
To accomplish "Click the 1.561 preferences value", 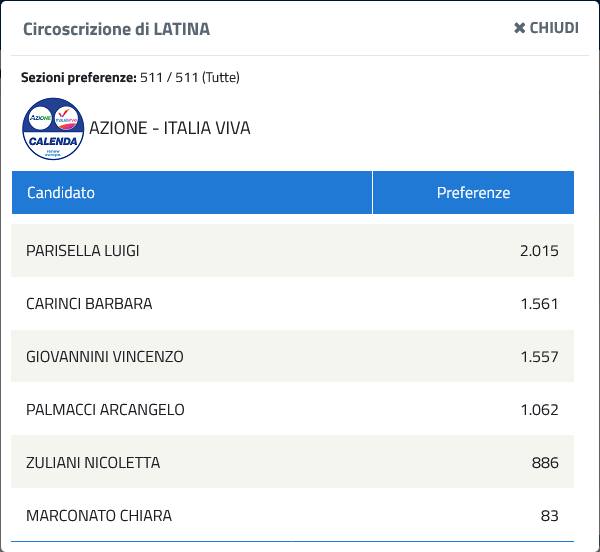I will pos(539,304).
